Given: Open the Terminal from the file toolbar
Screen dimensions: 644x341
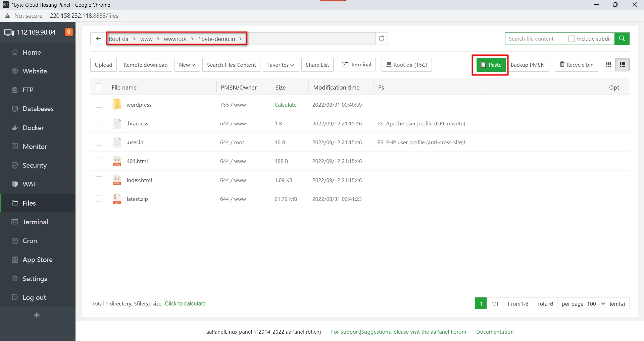Looking at the screenshot, I should point(356,64).
